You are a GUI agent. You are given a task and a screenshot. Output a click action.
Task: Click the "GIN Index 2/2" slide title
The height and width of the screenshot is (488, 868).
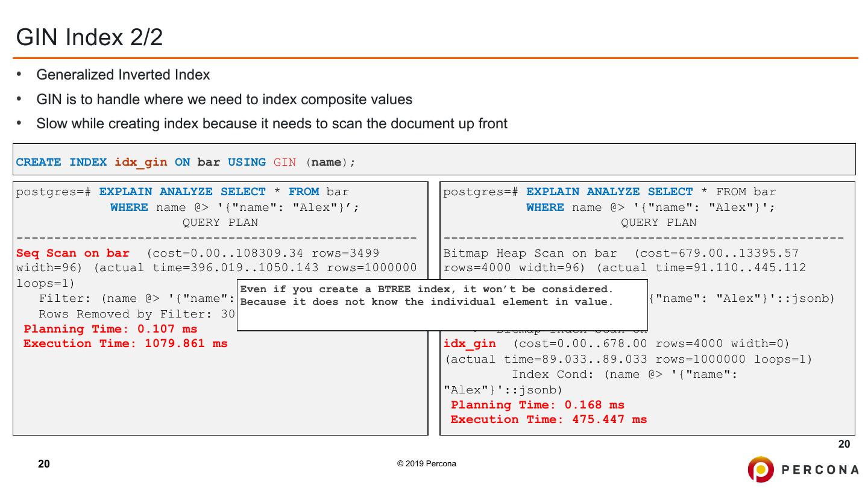[x=89, y=38]
